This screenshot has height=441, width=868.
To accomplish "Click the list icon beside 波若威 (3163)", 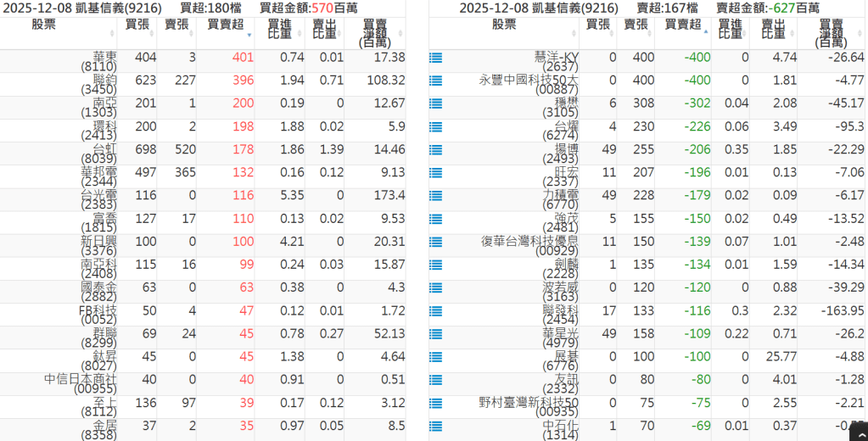I will point(436,289).
